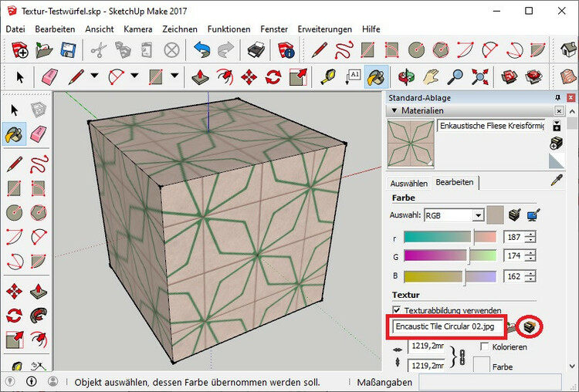This screenshot has height=392, width=579.
Task: Show the secondary selection pane icon
Action: pos(557,126)
